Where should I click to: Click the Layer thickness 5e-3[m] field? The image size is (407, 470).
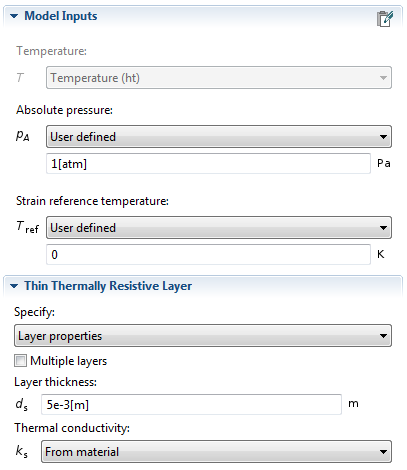pyautogui.click(x=191, y=405)
